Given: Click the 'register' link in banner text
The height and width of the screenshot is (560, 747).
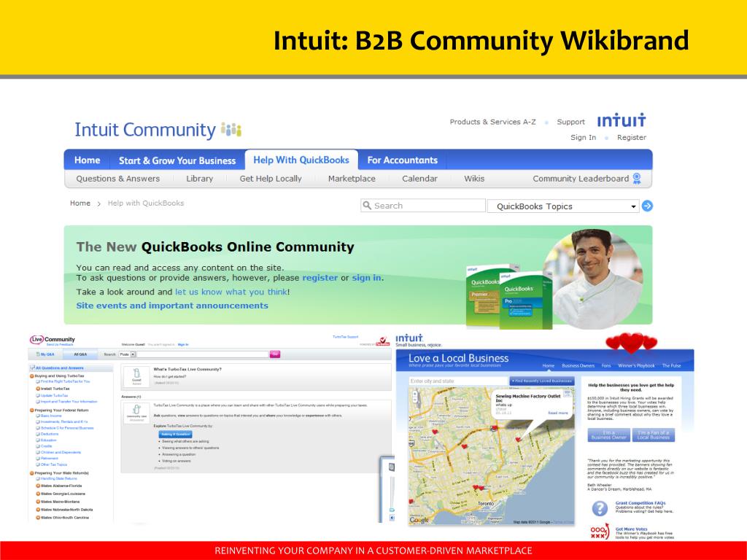Looking at the screenshot, I should tap(320, 278).
